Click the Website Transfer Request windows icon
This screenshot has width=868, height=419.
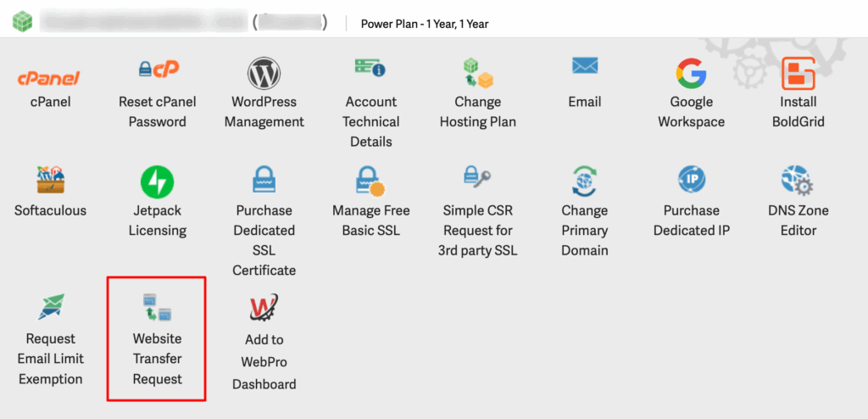tap(157, 307)
